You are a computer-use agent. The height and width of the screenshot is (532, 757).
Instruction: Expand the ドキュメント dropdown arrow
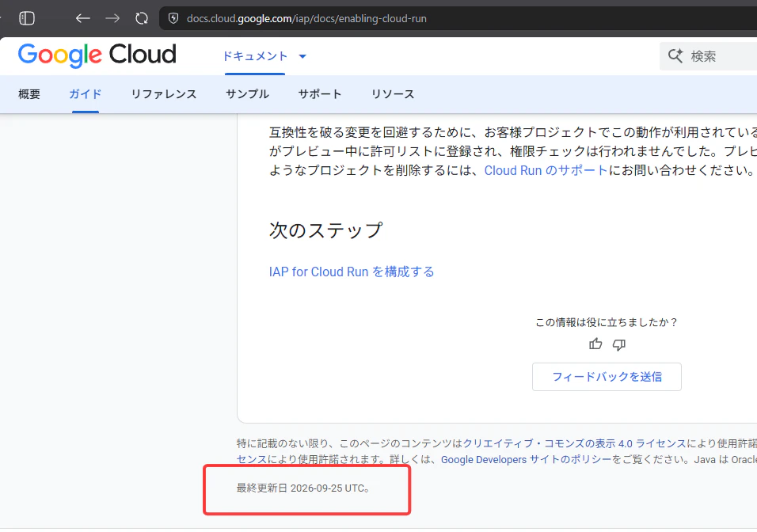point(302,56)
